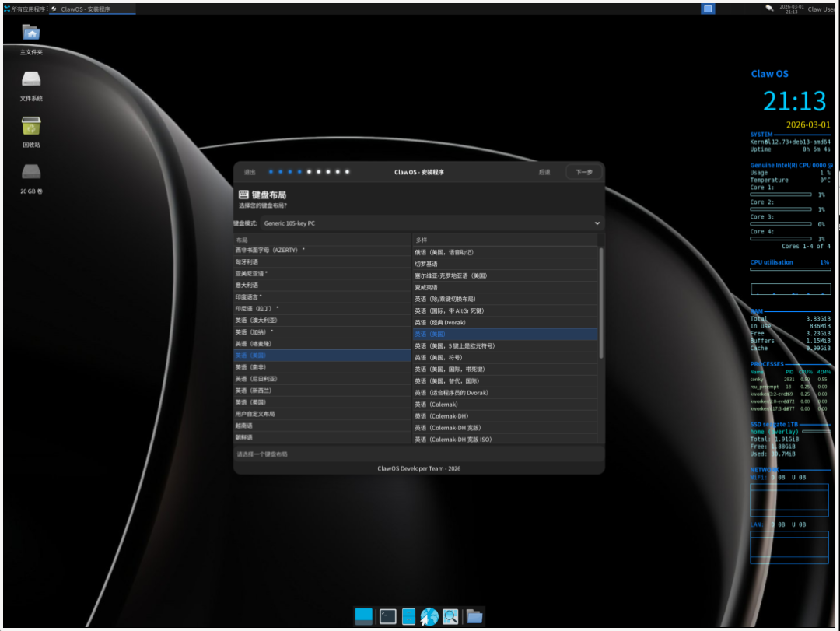Select layout 英语 (英国)
Screen dimensions: 840x631
[322, 402]
